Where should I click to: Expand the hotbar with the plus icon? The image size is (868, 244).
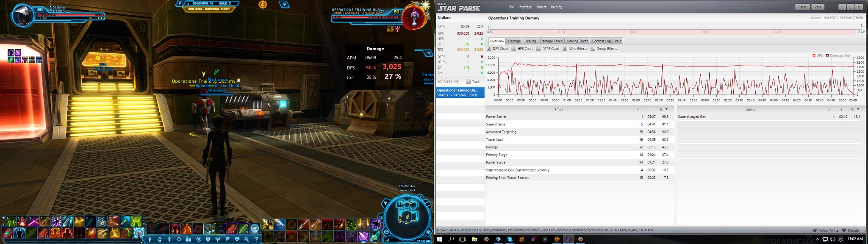tap(3, 218)
